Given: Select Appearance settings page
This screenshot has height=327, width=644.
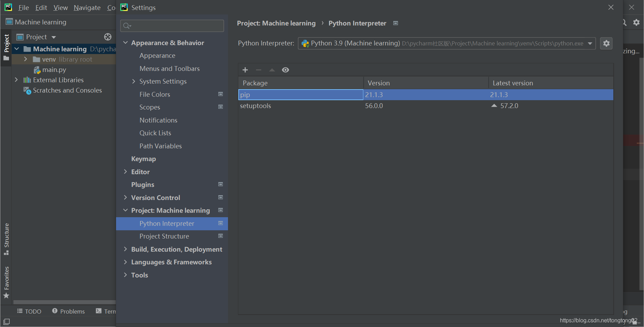Looking at the screenshot, I should pyautogui.click(x=157, y=56).
